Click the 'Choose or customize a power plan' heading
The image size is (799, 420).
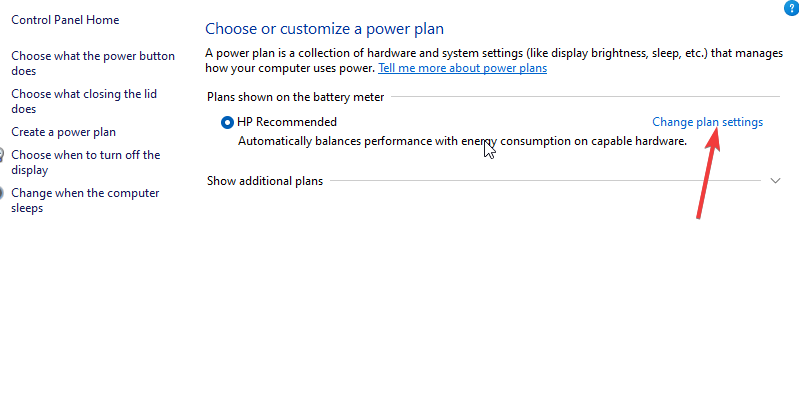pyautogui.click(x=324, y=29)
